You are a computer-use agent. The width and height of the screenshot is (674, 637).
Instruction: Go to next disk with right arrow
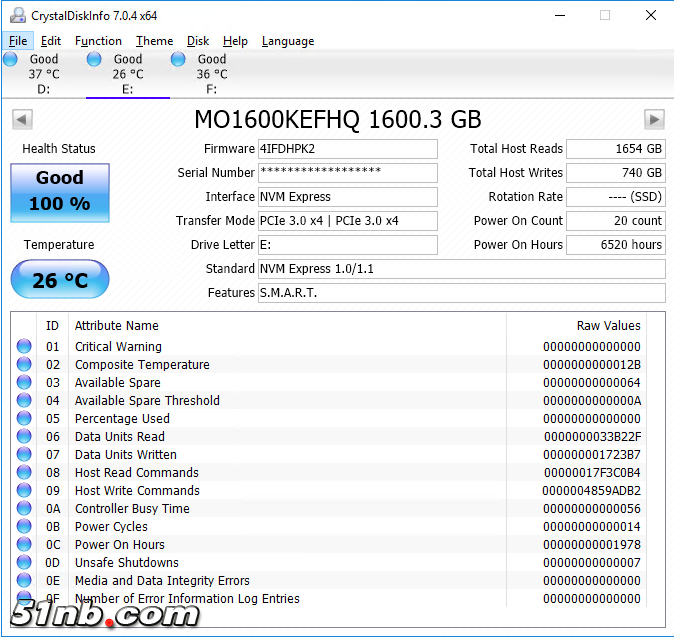[654, 119]
